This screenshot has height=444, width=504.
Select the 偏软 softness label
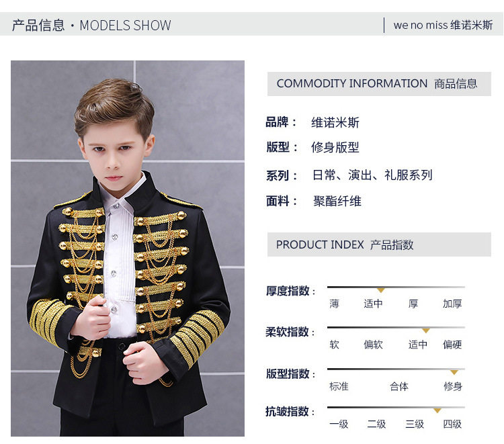coord(373,345)
